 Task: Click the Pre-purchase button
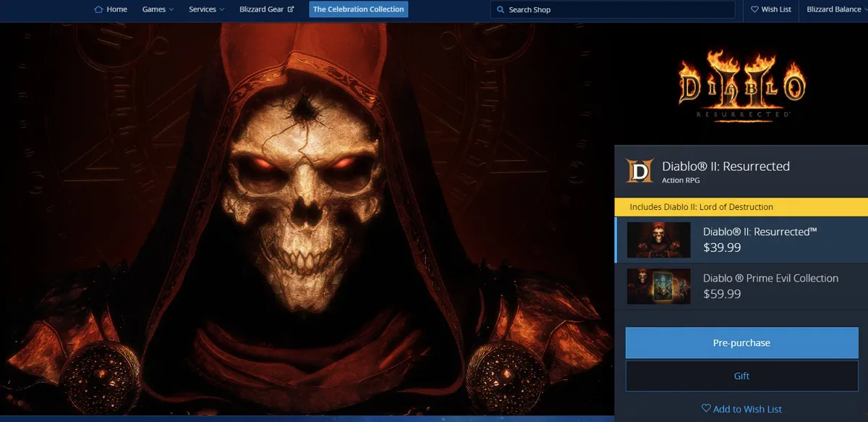pos(741,342)
